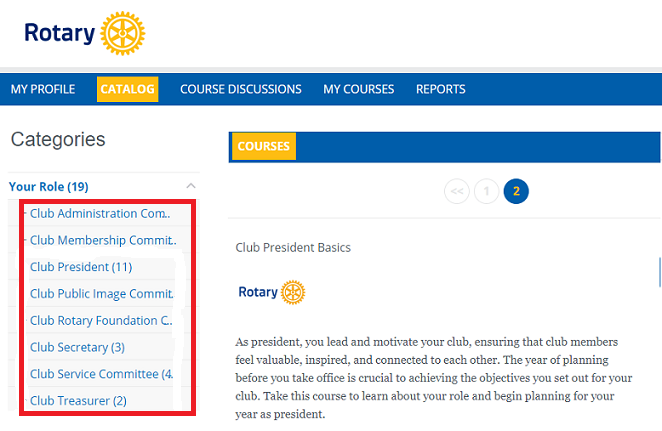Image resolution: width=662 pixels, height=431 pixels.
Task: Go to Course Discussions
Action: tap(240, 89)
